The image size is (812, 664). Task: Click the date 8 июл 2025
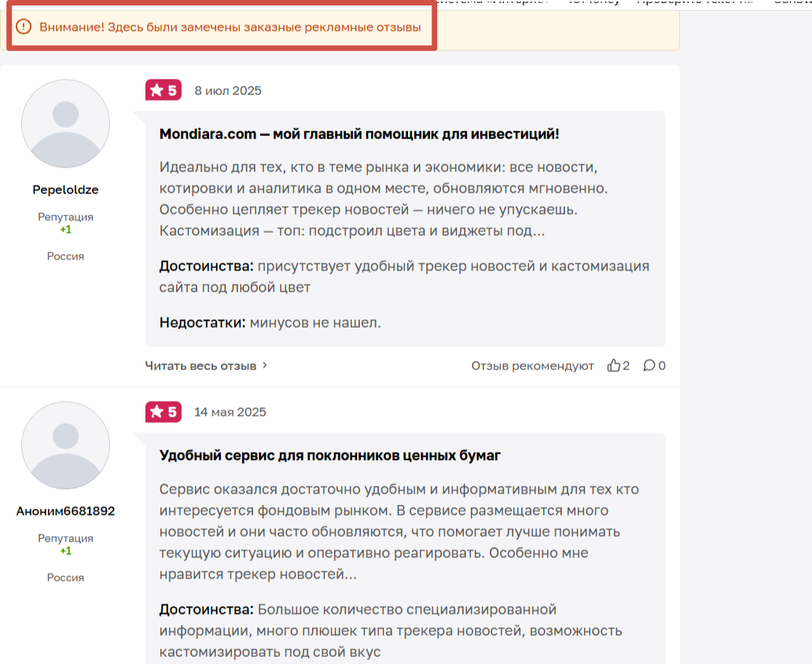228,90
